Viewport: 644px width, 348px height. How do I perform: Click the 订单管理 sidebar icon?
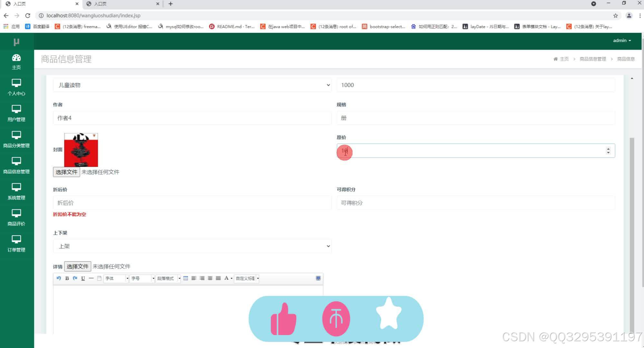point(16,244)
